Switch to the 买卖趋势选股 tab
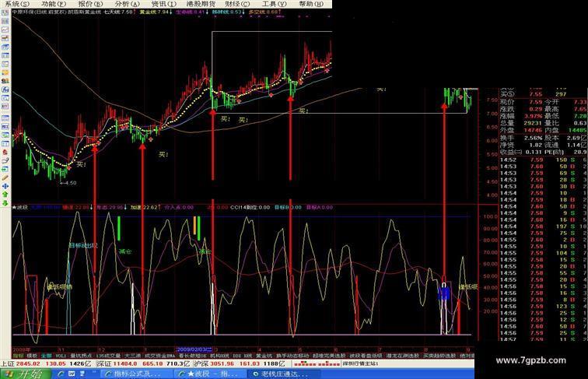This screenshot has height=379, width=588. click(439, 356)
